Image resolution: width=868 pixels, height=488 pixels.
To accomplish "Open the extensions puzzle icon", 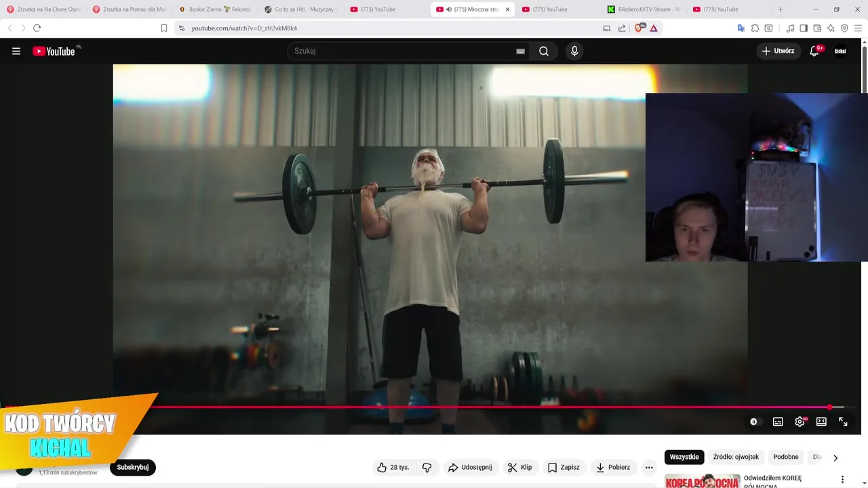I will [x=755, y=28].
